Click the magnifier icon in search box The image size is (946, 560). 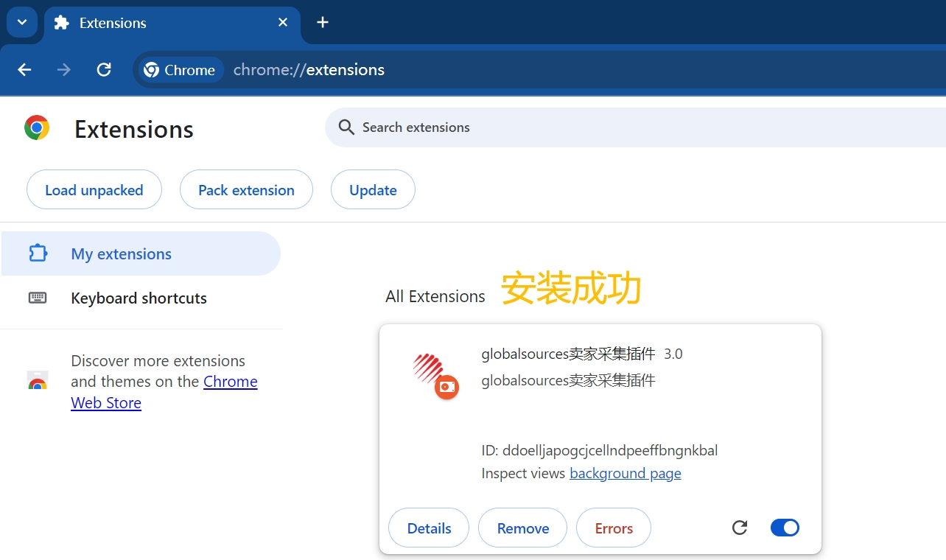(x=346, y=127)
